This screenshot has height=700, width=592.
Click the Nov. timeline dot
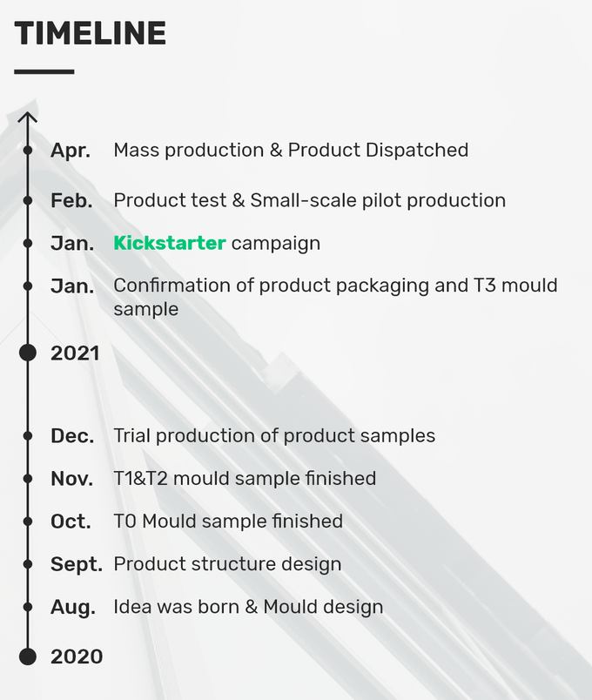(28, 479)
